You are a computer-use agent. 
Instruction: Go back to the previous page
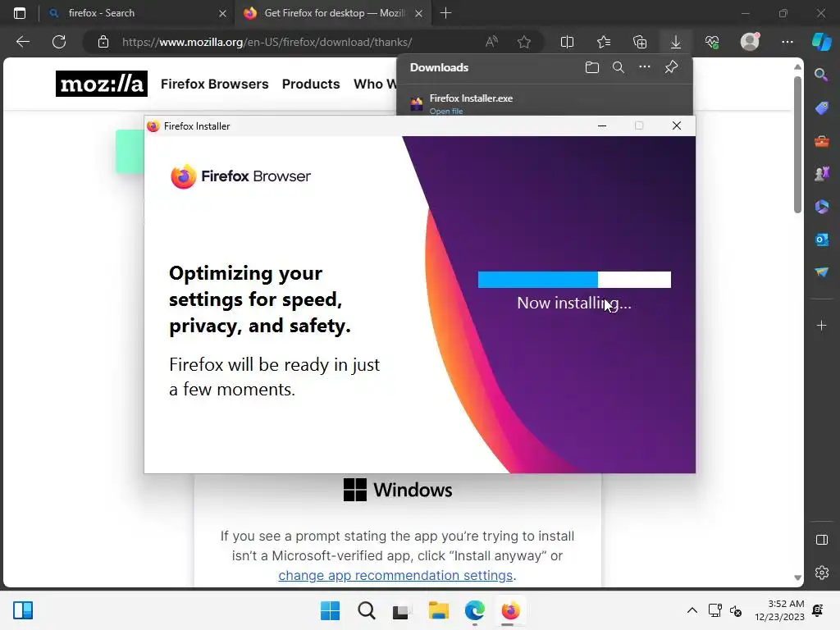[23, 42]
